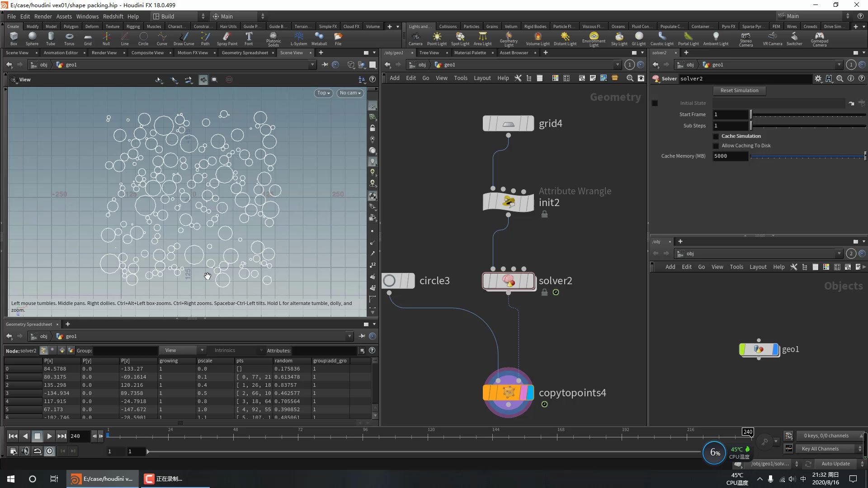This screenshot has width=868, height=488.
Task: Create a Point Light from the lights shelf
Action: [x=436, y=38]
